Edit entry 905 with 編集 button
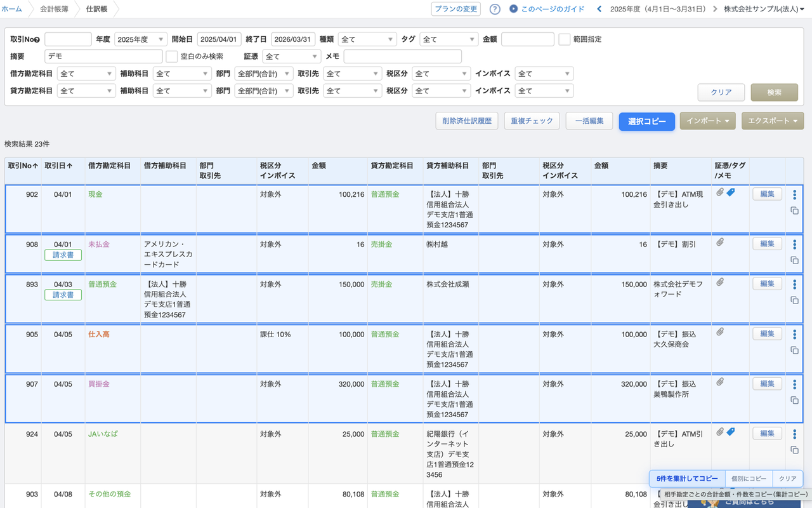Screen dimensions: 812x508 [767, 333]
